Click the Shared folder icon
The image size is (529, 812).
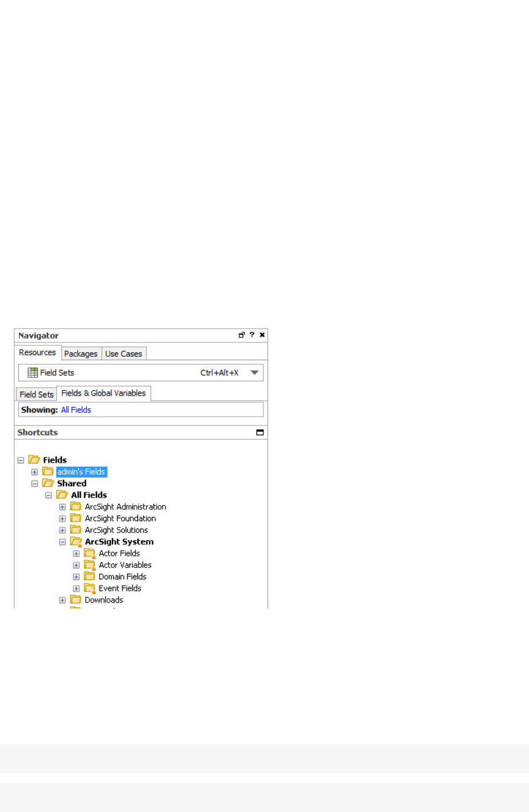coord(48,483)
